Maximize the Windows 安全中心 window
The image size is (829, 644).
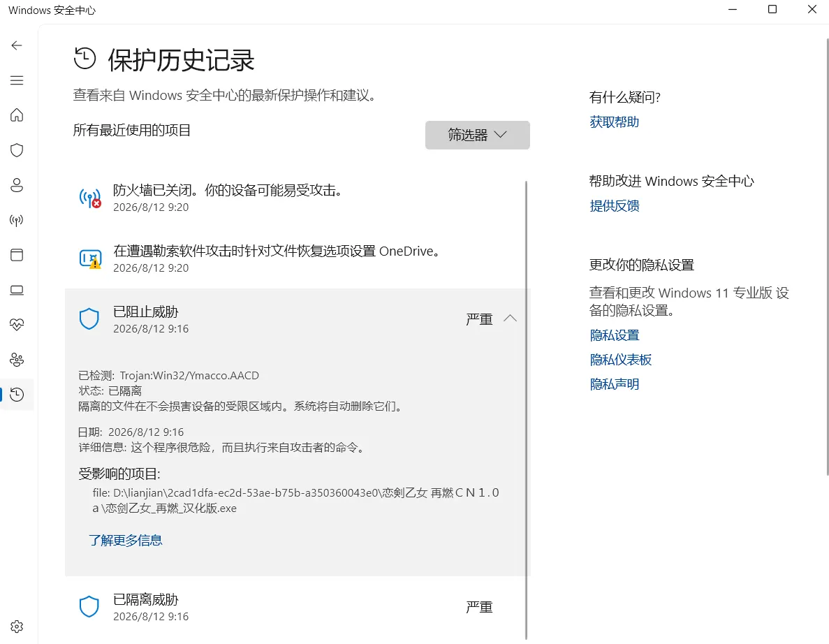pyautogui.click(x=772, y=10)
